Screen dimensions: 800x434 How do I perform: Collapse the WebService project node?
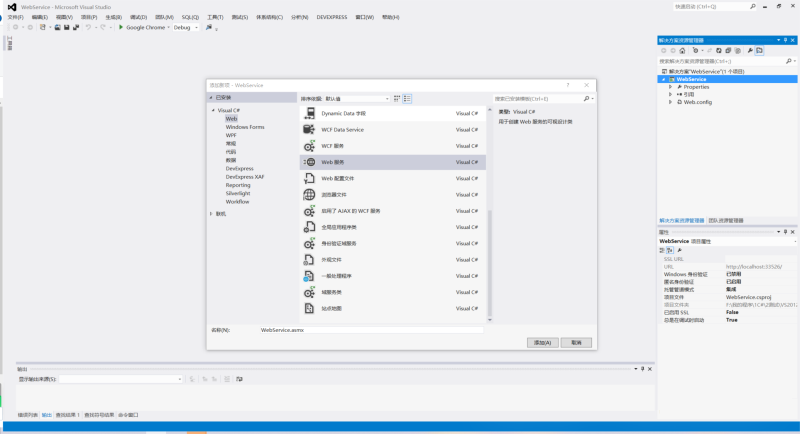664,80
